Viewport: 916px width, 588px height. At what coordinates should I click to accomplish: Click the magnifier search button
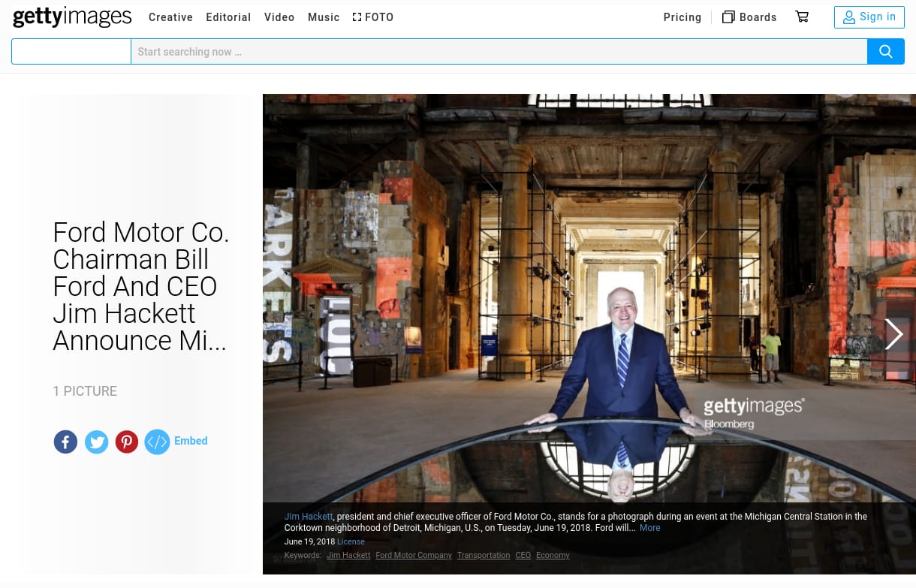pos(886,52)
